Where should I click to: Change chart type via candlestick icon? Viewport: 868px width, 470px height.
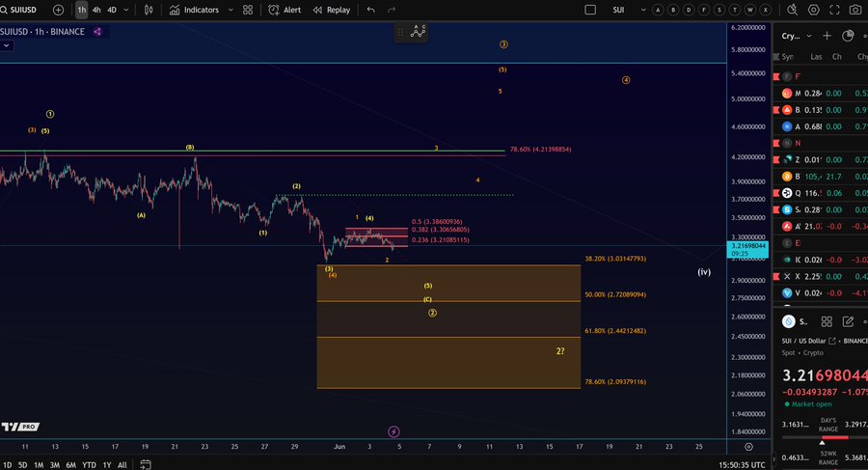coord(149,10)
